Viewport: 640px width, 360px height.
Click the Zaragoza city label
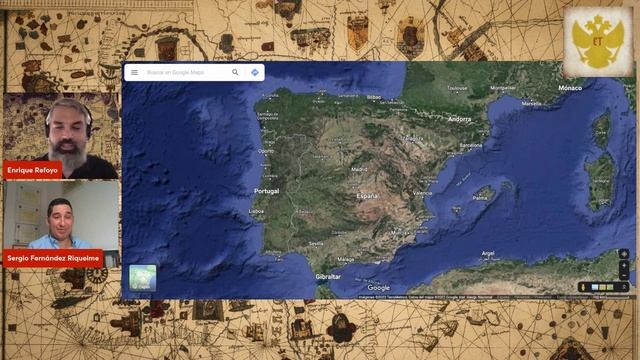click(x=413, y=139)
